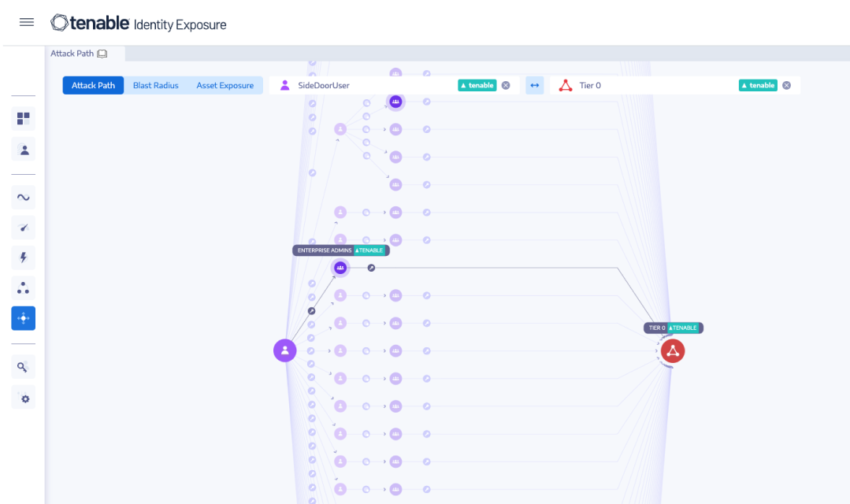Click the Tenable Identity Exposure logo
The height and width of the screenshot is (504, 850).
coord(138,24)
